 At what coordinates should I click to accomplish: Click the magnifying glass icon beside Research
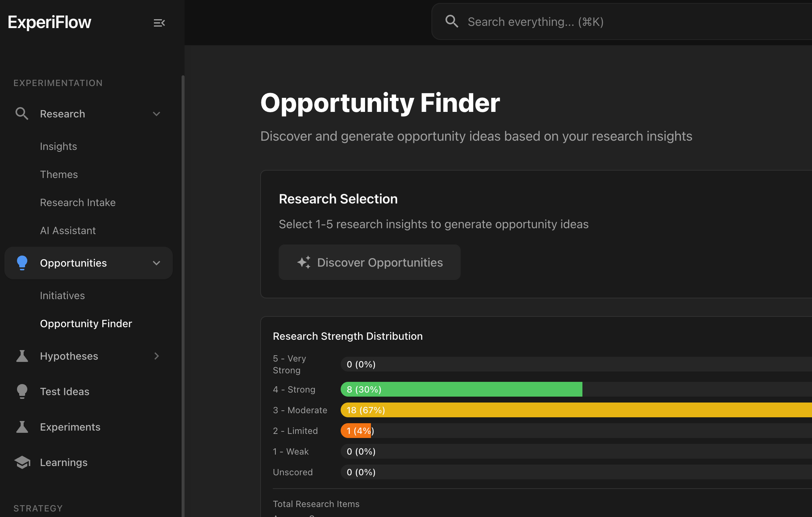[x=22, y=114]
